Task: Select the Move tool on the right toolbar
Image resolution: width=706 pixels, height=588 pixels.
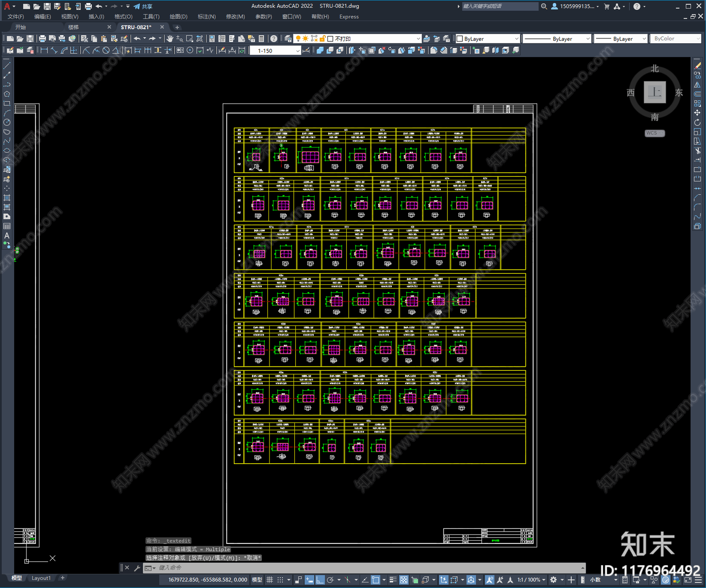Action: click(x=697, y=113)
